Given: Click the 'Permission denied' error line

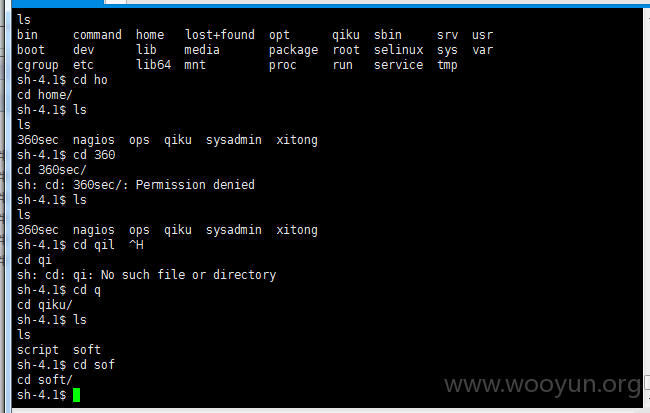Looking at the screenshot, I should [x=136, y=185].
